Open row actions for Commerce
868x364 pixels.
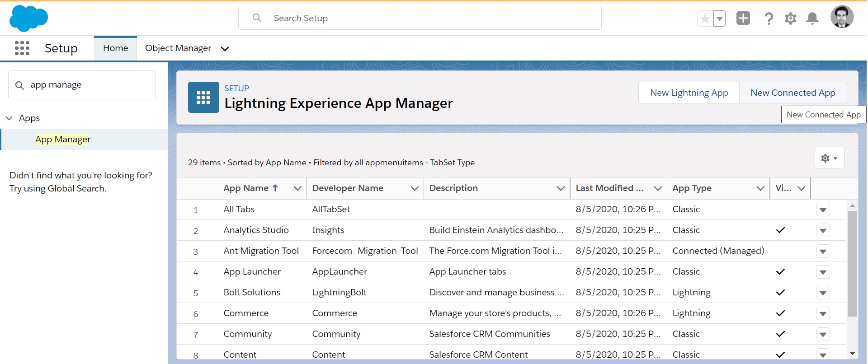(x=823, y=314)
